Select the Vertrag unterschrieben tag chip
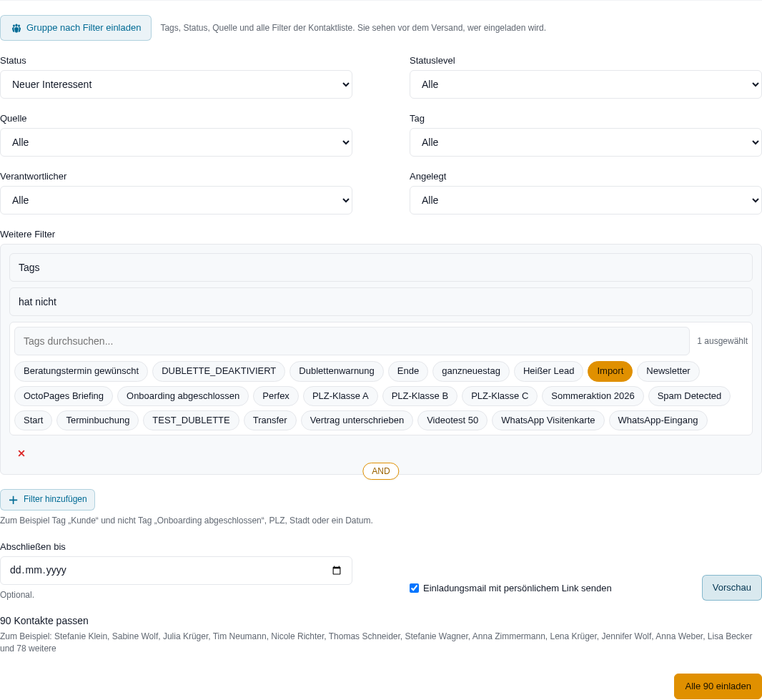Viewport: 762px width, 700px height. tap(357, 420)
